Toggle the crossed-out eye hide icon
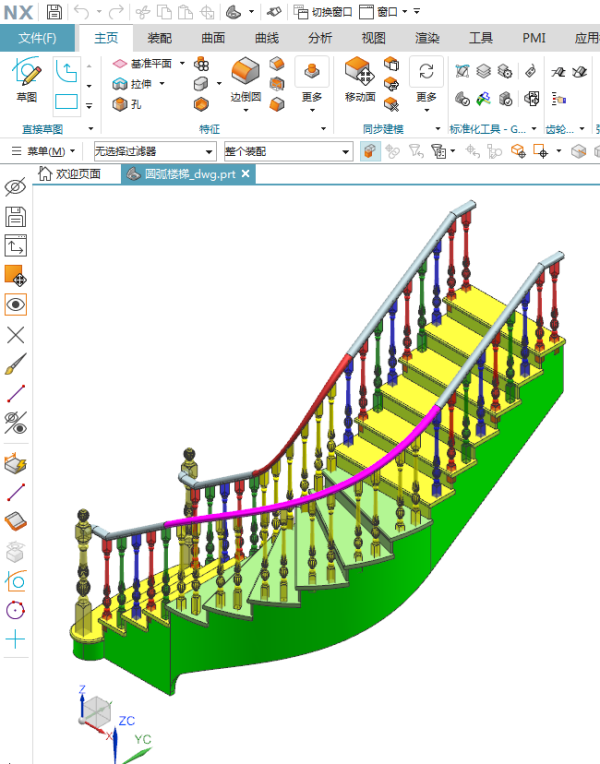The height and width of the screenshot is (764, 600). (x=16, y=187)
